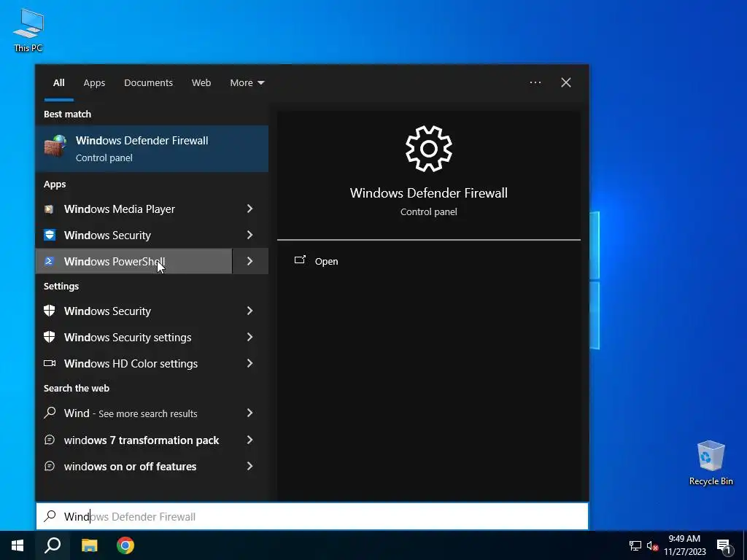Expand 'Wind - See more search results' chevron
This screenshot has width=747, height=560.
(x=250, y=413)
